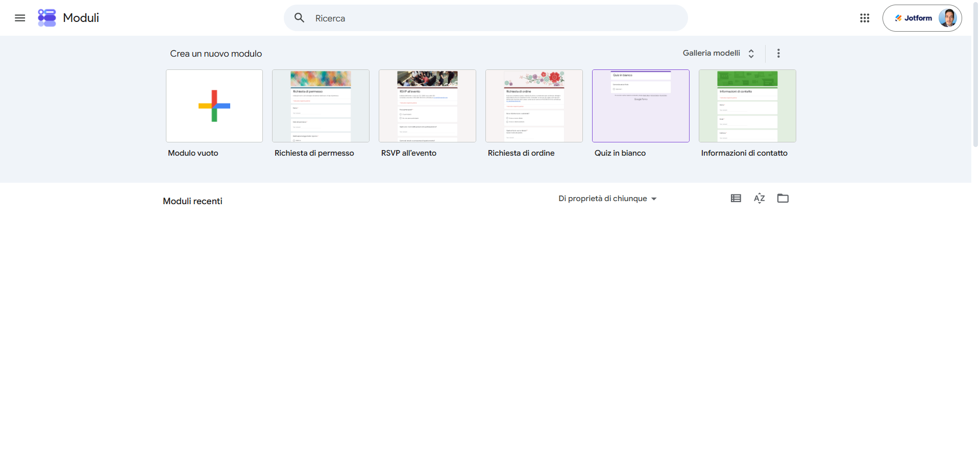Click the RSVP all'evento label

(409, 153)
